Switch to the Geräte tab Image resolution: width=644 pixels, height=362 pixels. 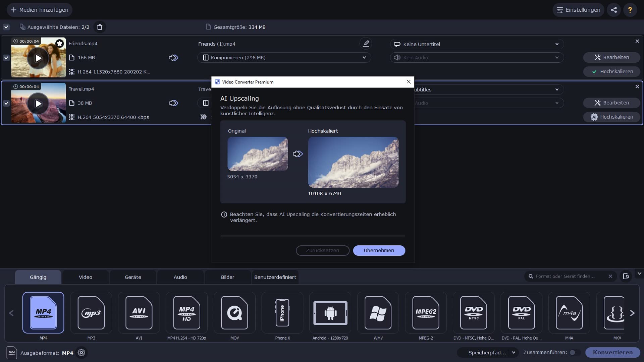click(x=133, y=277)
